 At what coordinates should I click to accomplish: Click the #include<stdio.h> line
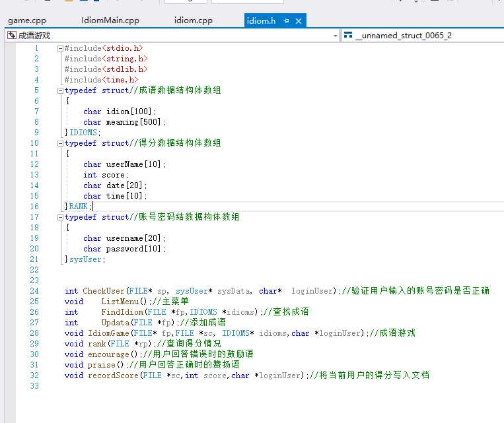click(104, 48)
